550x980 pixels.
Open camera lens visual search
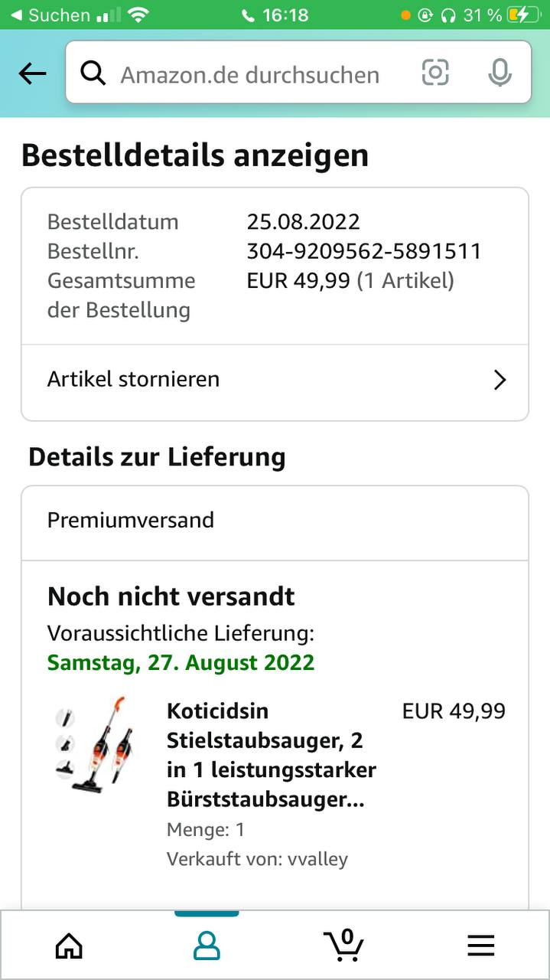tap(435, 73)
